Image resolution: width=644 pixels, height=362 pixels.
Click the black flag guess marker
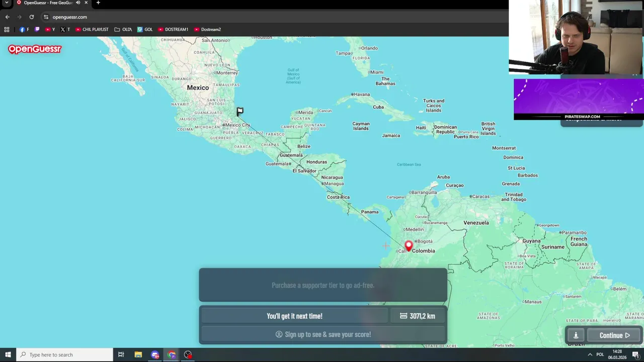[240, 111]
